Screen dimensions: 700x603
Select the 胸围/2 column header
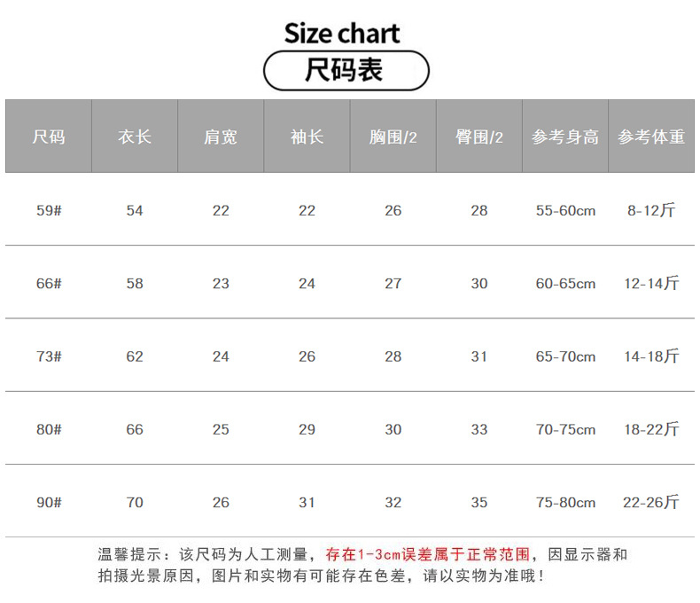(393, 137)
